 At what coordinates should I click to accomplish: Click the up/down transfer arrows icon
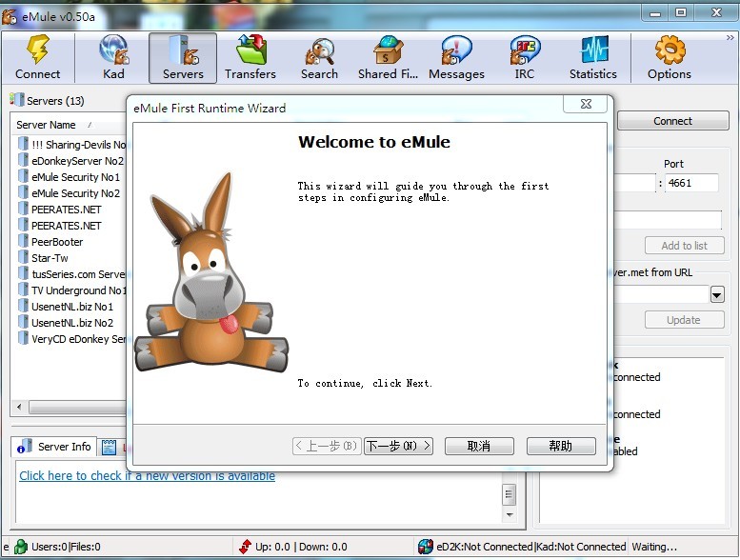point(245,547)
